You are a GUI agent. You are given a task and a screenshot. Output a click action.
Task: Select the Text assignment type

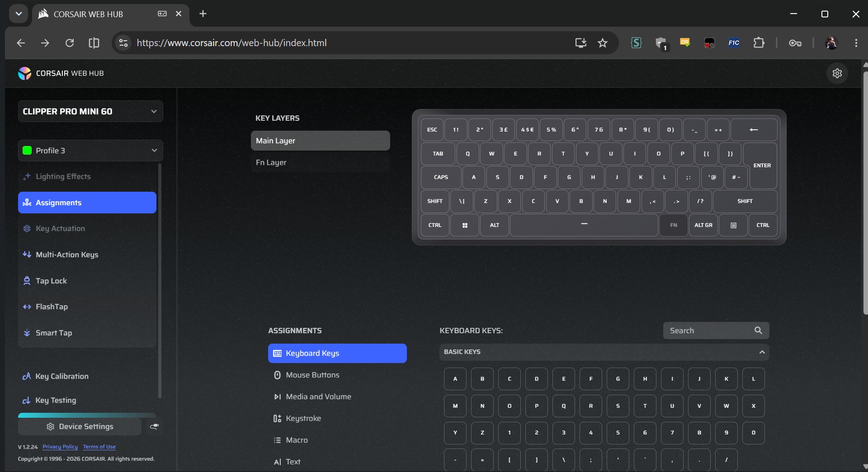(x=337, y=462)
